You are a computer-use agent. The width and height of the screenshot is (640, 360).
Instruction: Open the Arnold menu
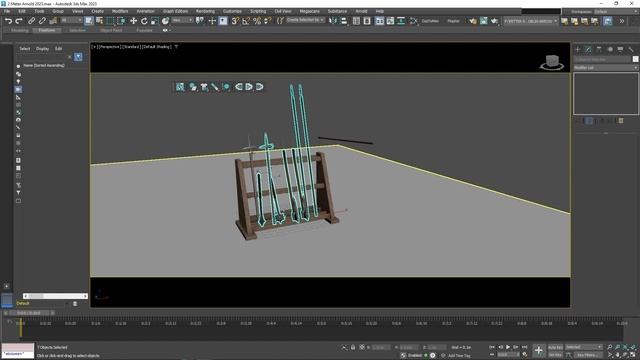pos(361,11)
